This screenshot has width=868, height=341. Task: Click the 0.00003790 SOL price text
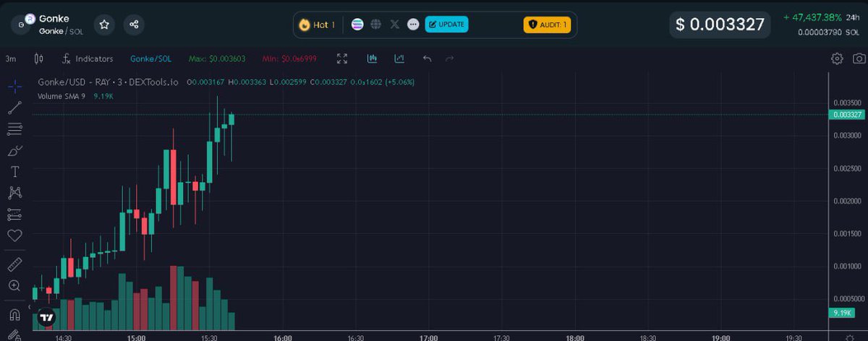pyautogui.click(x=829, y=32)
